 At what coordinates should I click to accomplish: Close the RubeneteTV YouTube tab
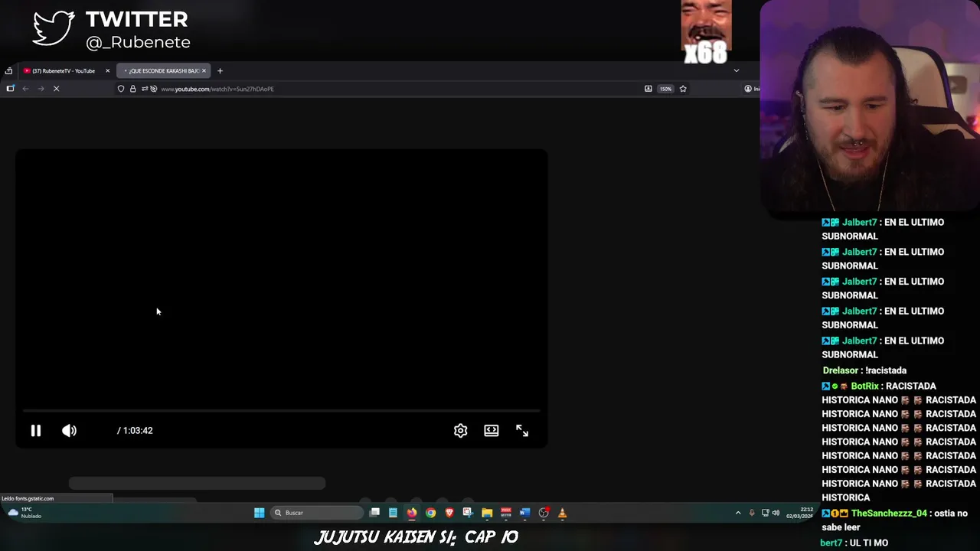[x=107, y=70]
